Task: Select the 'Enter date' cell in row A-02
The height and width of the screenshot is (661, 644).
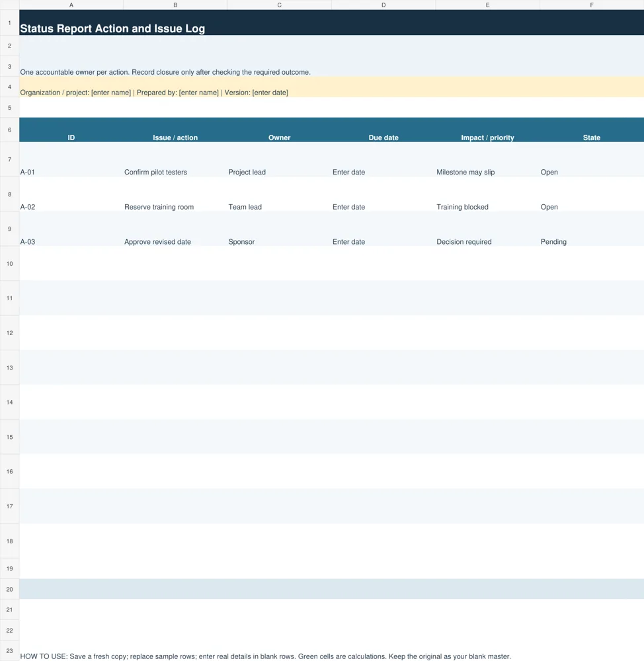Action: coord(383,194)
